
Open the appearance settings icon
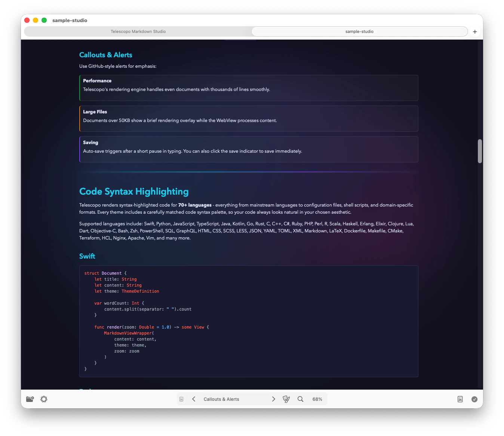click(44, 399)
